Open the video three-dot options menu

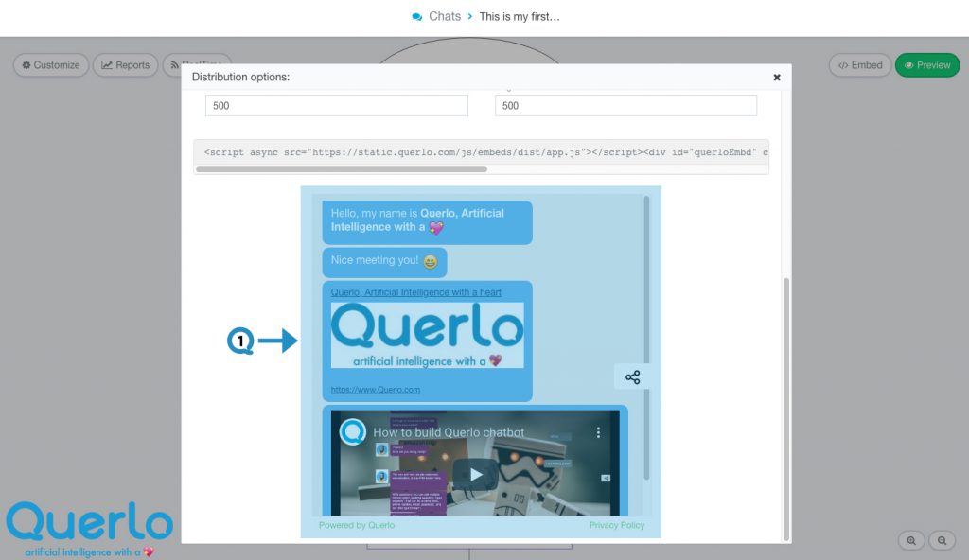(598, 432)
